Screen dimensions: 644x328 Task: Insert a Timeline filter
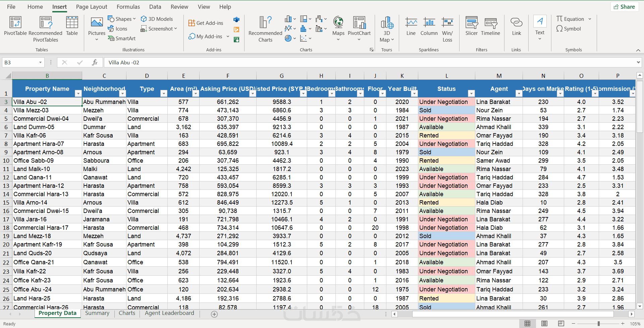[490, 26]
